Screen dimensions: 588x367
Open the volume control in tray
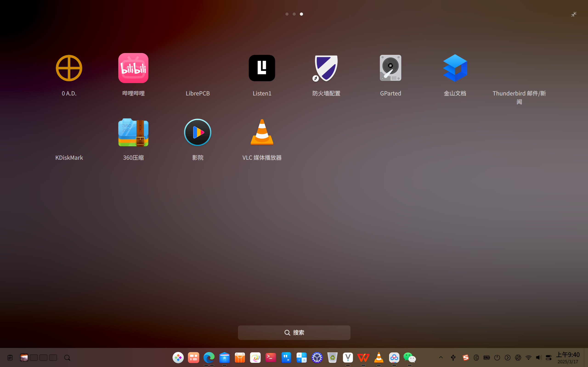coord(538,358)
